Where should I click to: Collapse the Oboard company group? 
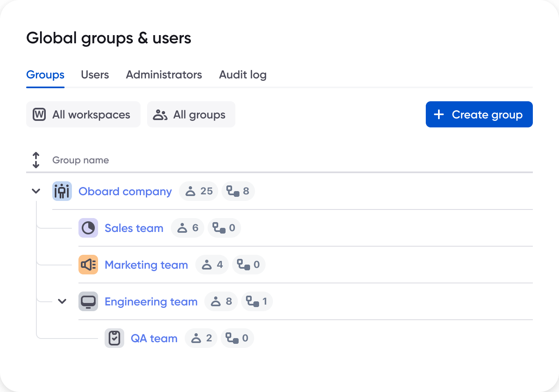pyautogui.click(x=36, y=191)
